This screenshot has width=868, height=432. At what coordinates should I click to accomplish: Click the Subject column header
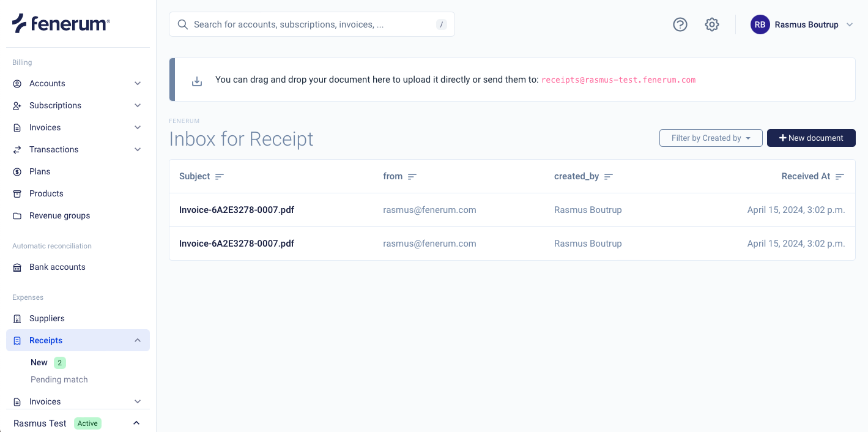195,176
